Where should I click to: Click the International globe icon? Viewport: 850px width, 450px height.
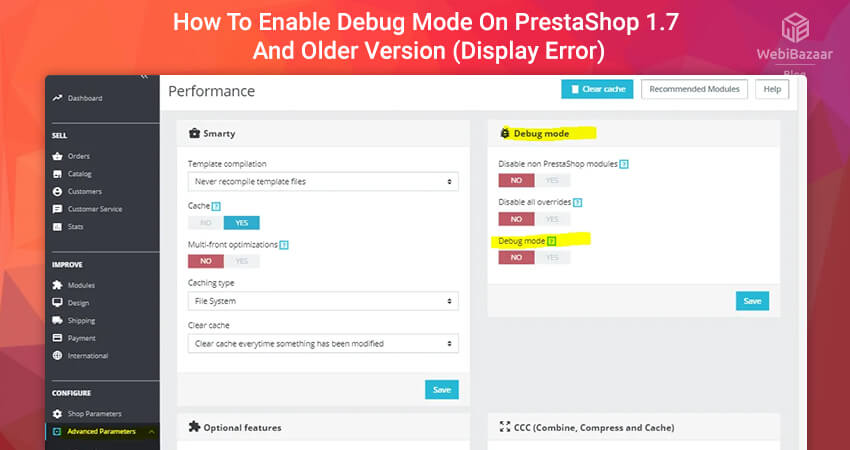click(x=57, y=355)
